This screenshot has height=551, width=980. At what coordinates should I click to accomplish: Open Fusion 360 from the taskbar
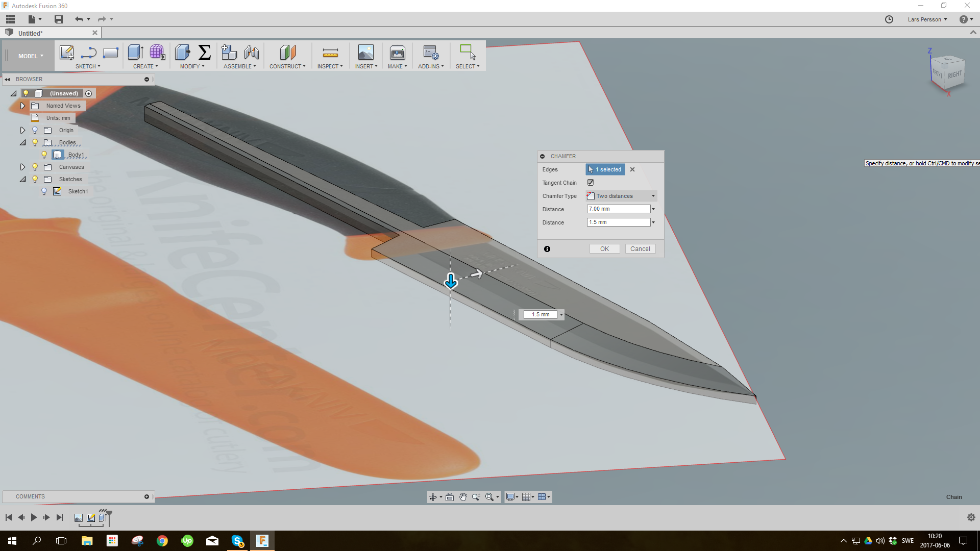click(262, 540)
